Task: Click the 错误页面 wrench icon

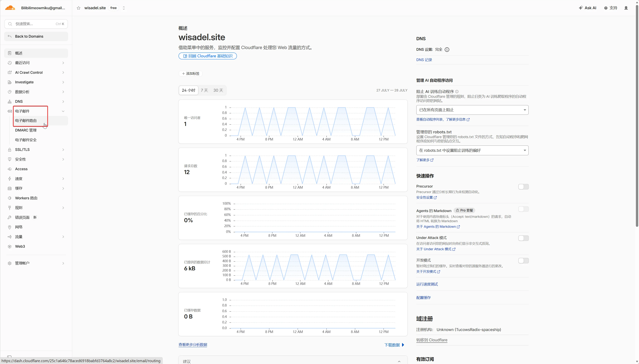Action: [x=10, y=217]
